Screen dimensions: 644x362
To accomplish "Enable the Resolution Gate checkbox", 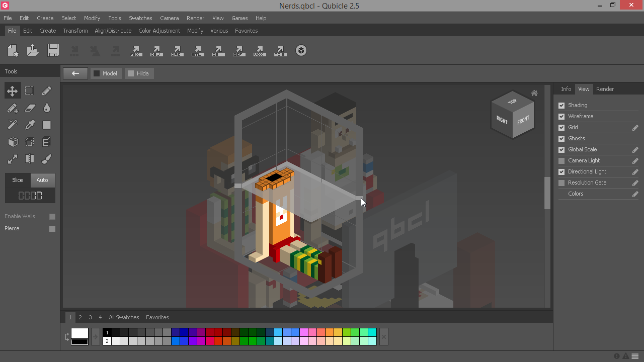I will [x=561, y=183].
